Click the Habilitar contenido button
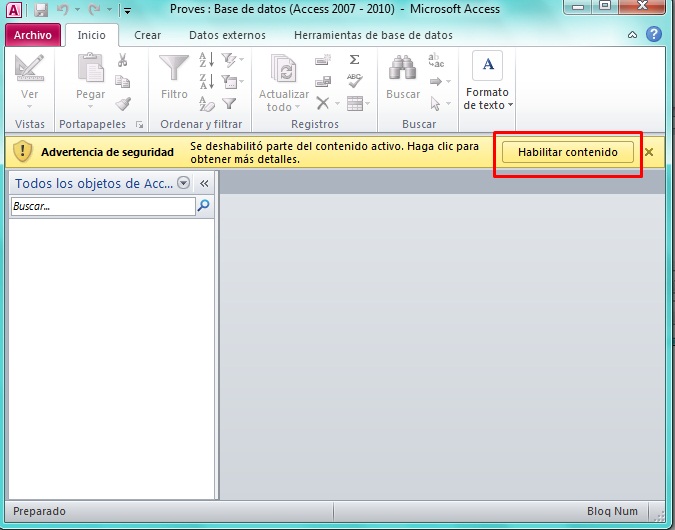Screen dimensions: 675x530 tap(567, 152)
